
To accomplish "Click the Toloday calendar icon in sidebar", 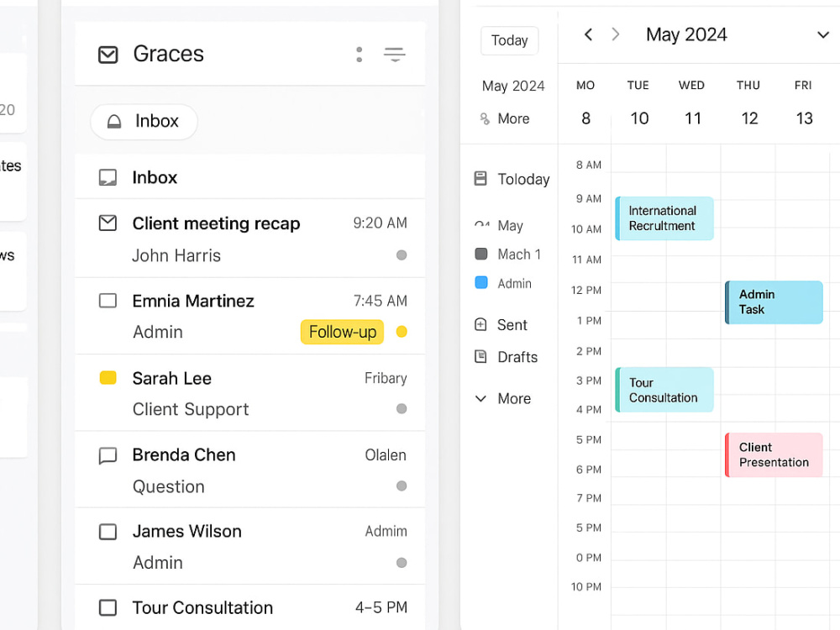I will (480, 178).
